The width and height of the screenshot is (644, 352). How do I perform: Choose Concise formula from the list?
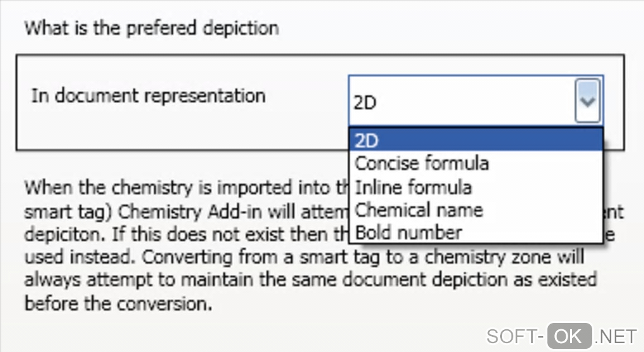[422, 163]
